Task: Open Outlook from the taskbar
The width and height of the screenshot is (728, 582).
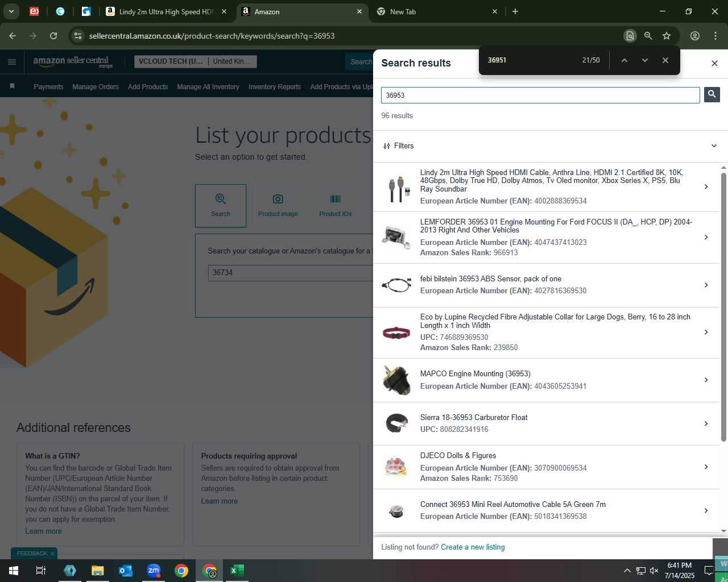Action: pos(126,571)
